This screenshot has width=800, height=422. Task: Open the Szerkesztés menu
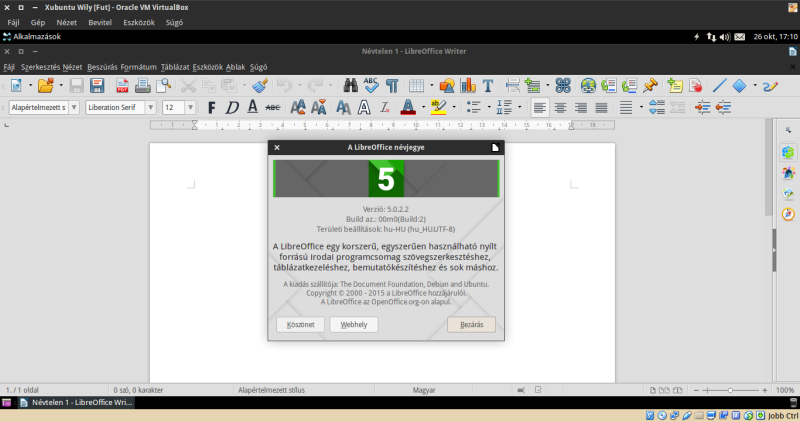click(40, 67)
